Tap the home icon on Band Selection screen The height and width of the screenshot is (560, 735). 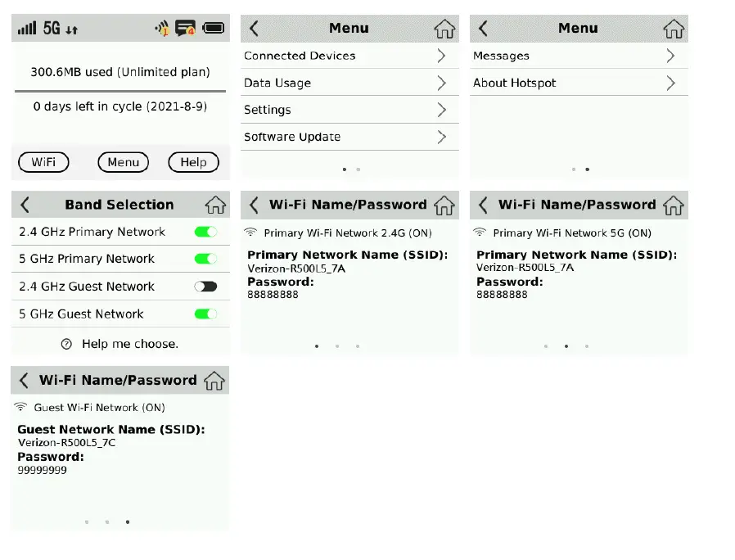click(215, 205)
